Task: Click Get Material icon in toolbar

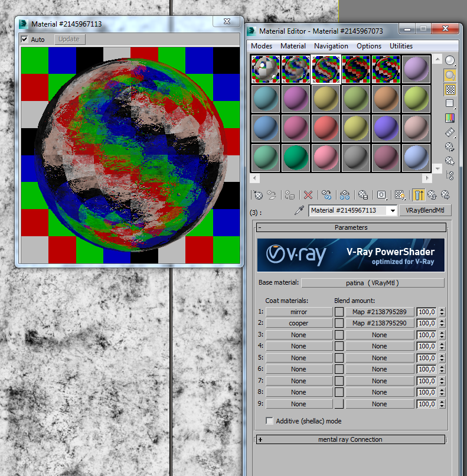Action: (x=258, y=195)
